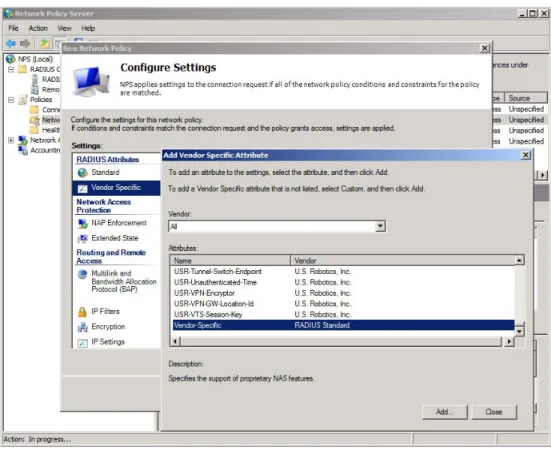Viewport: 551px width, 449px height.
Task: Select NAP Enforcement settings item
Action: click(x=119, y=223)
